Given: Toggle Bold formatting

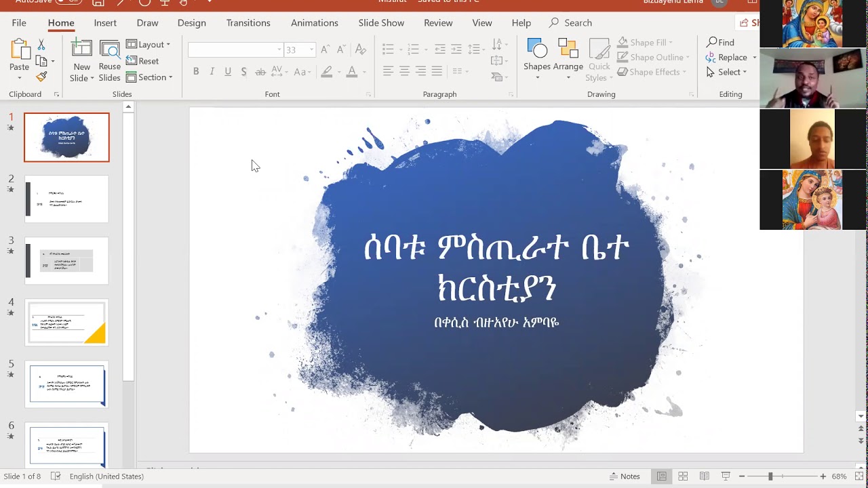Looking at the screenshot, I should click(196, 72).
